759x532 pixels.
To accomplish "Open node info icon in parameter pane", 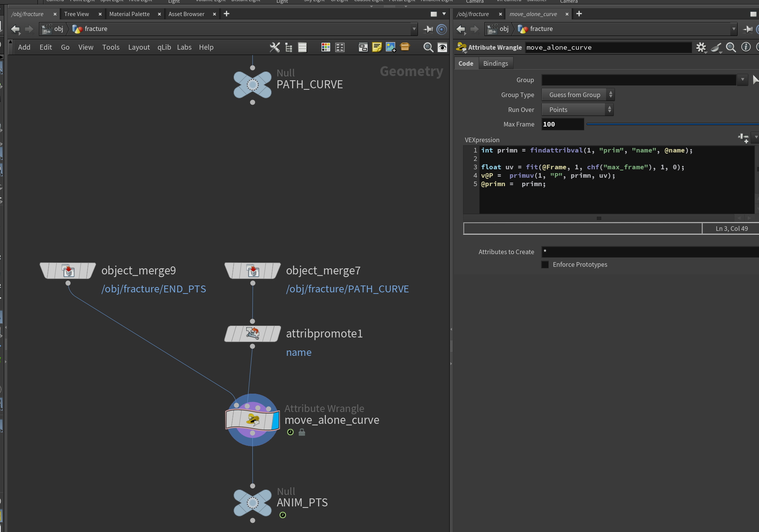I will click(x=746, y=47).
